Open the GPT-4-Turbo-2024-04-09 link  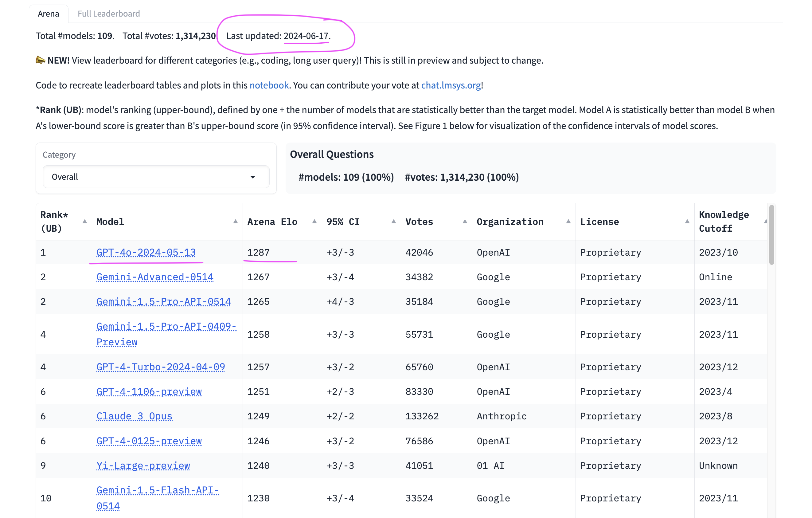pyautogui.click(x=161, y=367)
